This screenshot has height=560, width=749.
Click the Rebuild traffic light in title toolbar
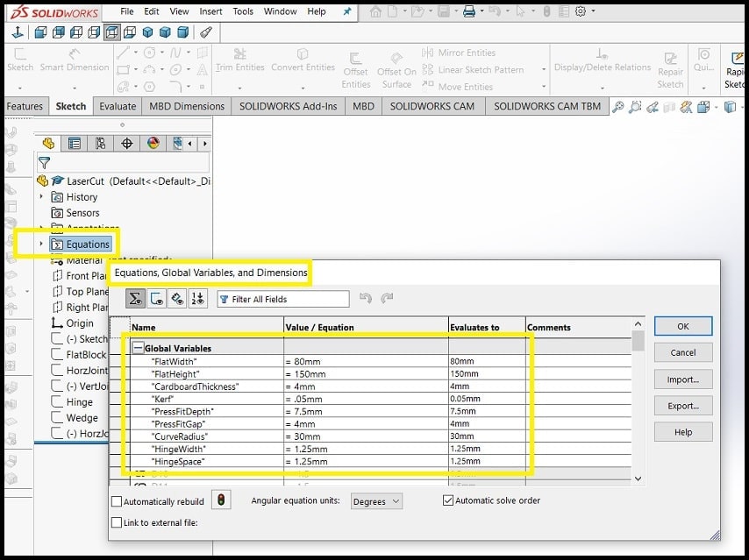547,11
